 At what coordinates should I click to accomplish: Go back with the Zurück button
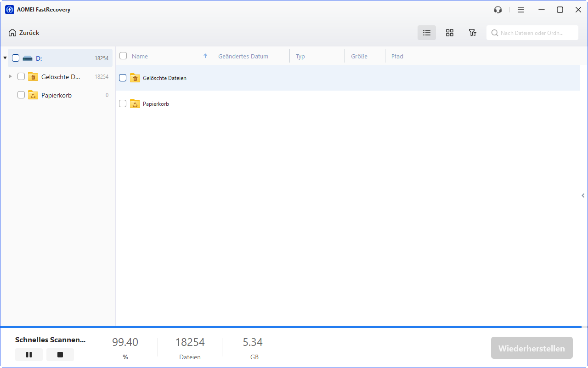click(x=24, y=33)
